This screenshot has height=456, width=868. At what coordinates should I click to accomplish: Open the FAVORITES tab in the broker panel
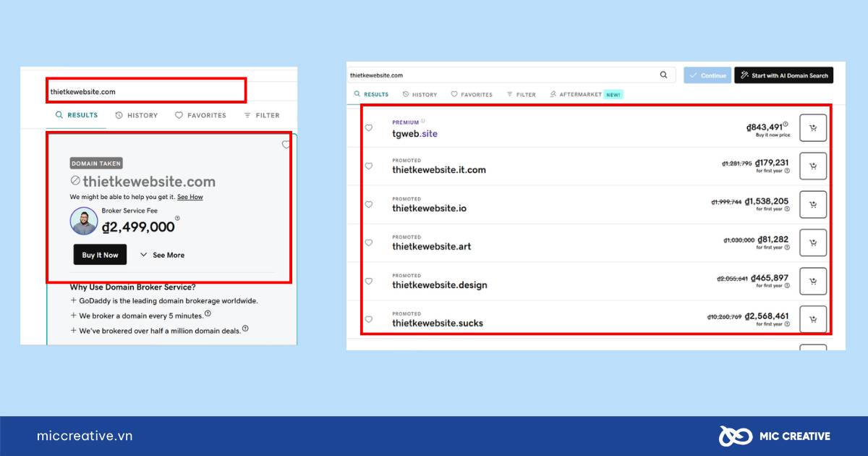click(x=200, y=115)
